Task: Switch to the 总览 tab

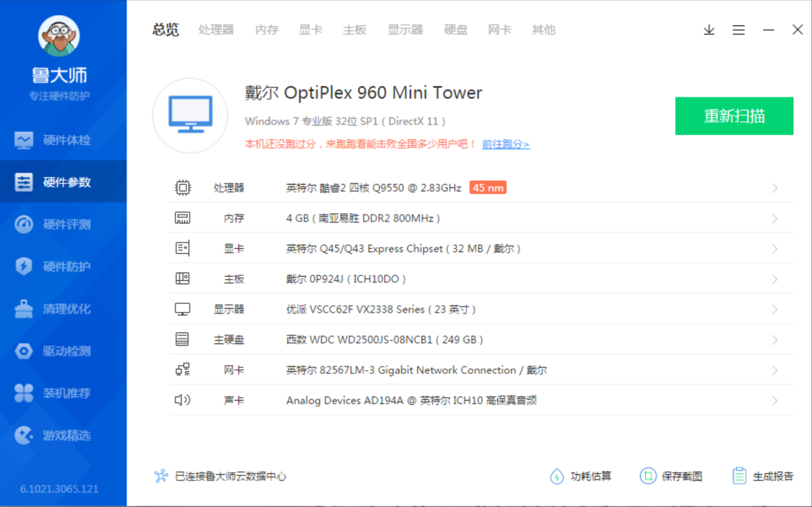Action: 165,30
